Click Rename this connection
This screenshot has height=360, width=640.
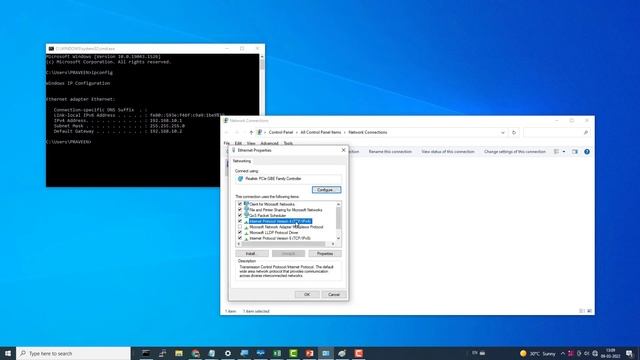click(x=390, y=152)
